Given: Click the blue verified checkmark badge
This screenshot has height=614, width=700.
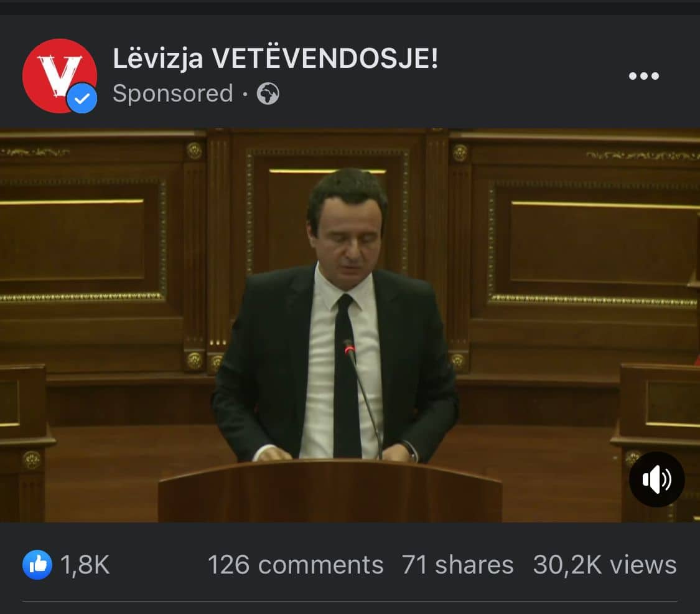Looking at the screenshot, I should click(82, 98).
